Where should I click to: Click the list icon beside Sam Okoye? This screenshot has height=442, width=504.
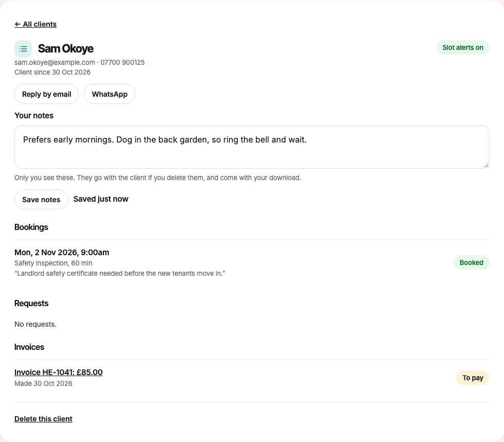[23, 49]
